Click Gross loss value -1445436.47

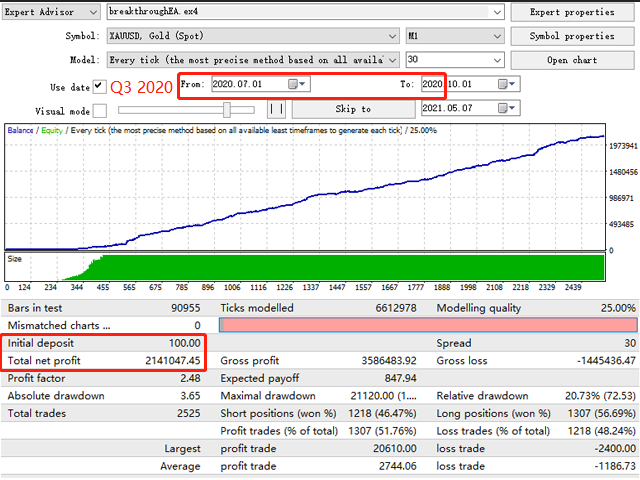606,361
